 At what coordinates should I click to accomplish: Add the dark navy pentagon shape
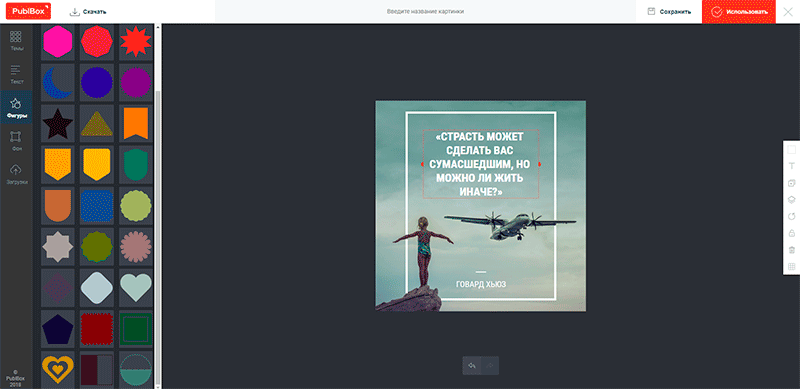point(58,329)
